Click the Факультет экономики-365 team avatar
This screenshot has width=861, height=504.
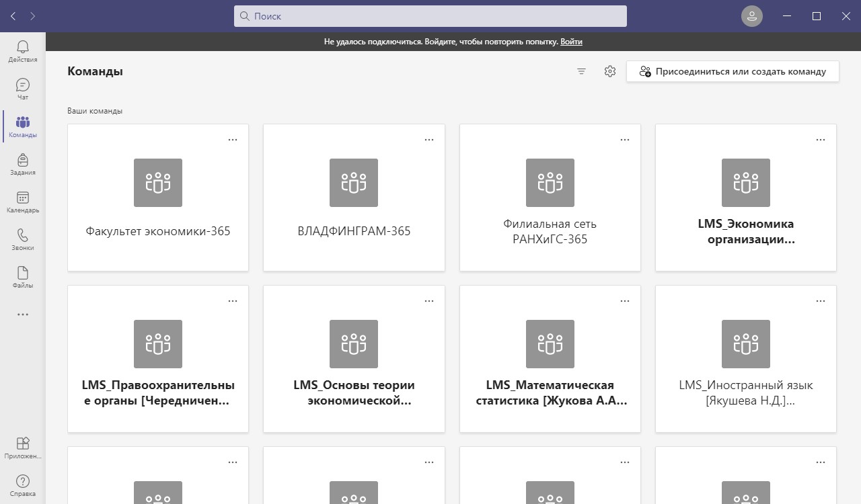pos(158,183)
